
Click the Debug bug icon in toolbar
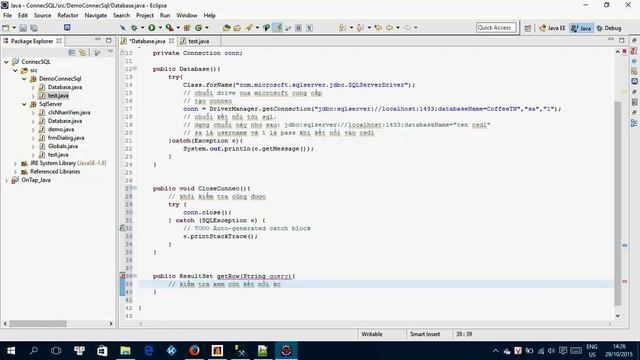(134, 28)
